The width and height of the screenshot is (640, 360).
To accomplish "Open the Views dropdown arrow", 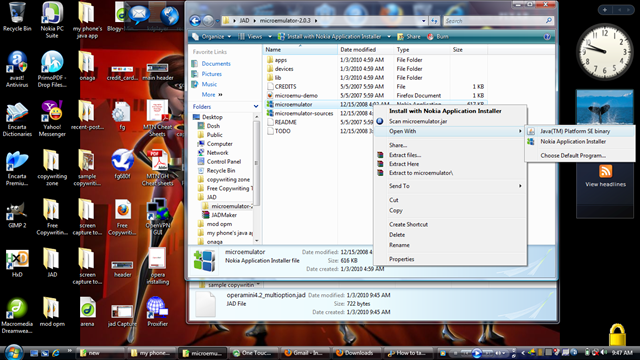I will tap(270, 37).
